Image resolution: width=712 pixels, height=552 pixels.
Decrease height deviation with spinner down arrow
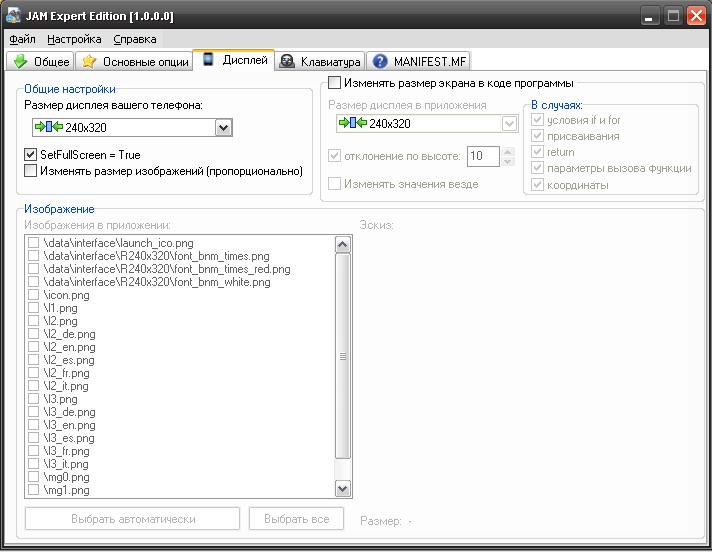pos(508,162)
